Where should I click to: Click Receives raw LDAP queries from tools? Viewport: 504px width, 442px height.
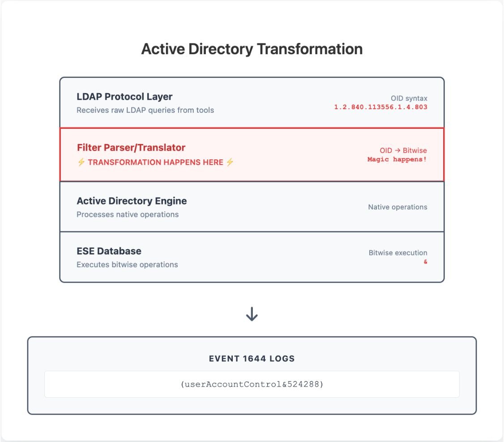[145, 110]
